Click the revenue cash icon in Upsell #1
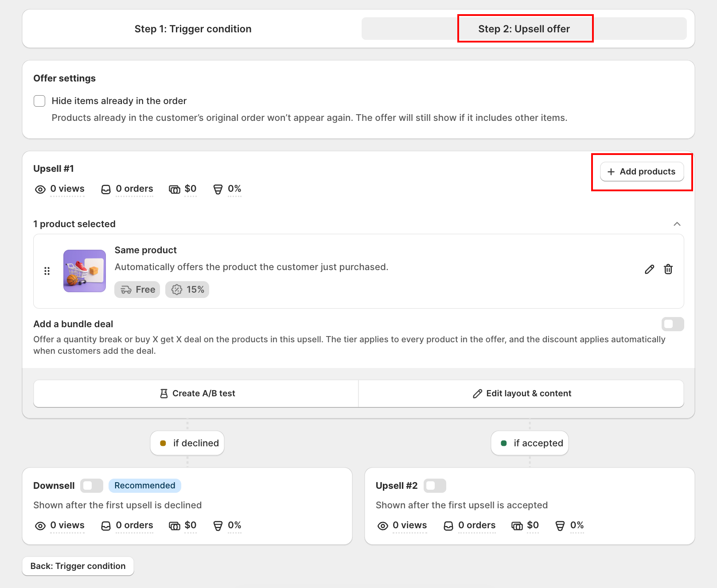717x588 pixels. [175, 190]
